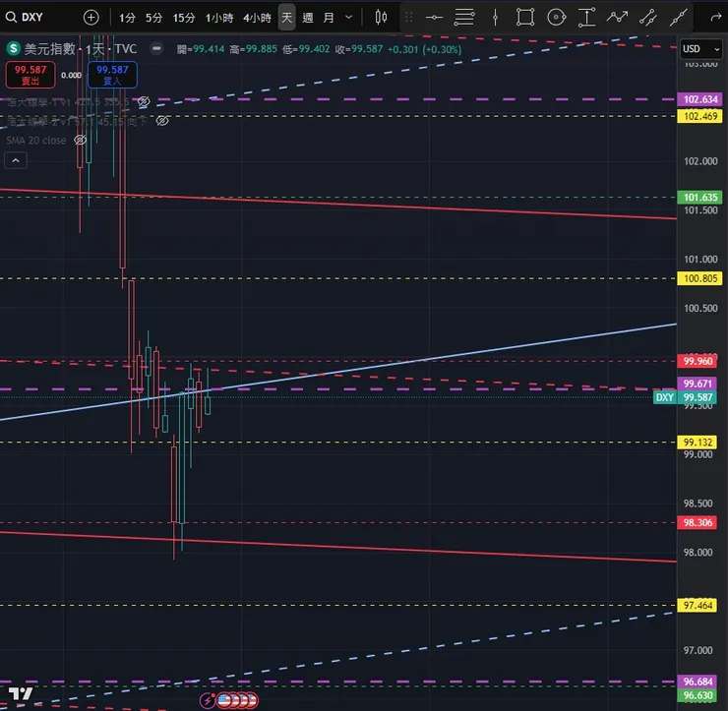Screen dimensions: 728x711
Task: Select the horizontal line drawing tool
Action: [x=434, y=18]
